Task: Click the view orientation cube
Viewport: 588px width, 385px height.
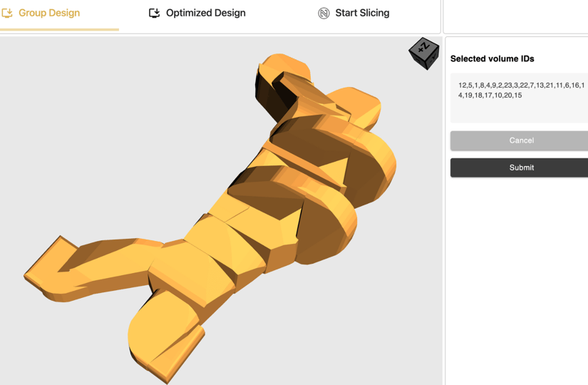Action: pos(424,53)
